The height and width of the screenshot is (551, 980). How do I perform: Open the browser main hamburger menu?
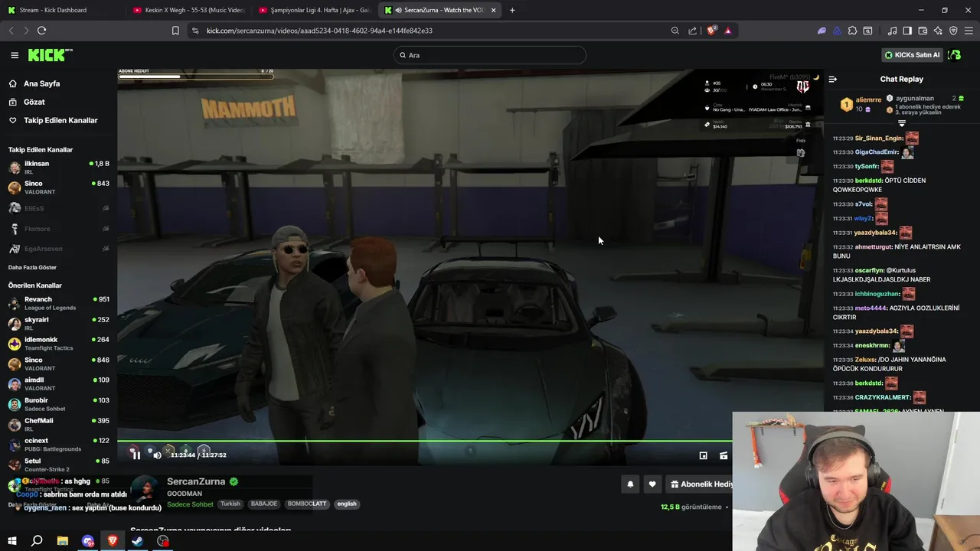coord(969,31)
